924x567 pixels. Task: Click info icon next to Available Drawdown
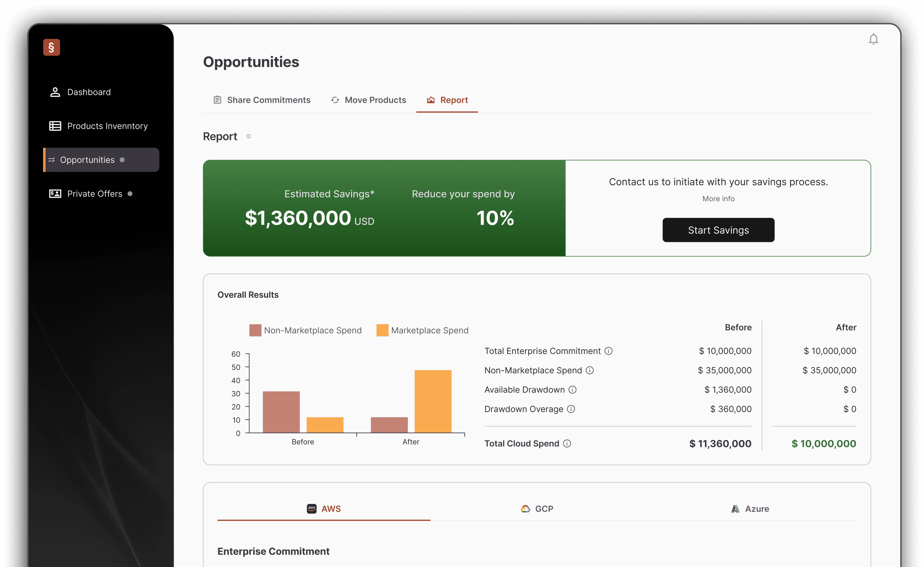tap(572, 389)
